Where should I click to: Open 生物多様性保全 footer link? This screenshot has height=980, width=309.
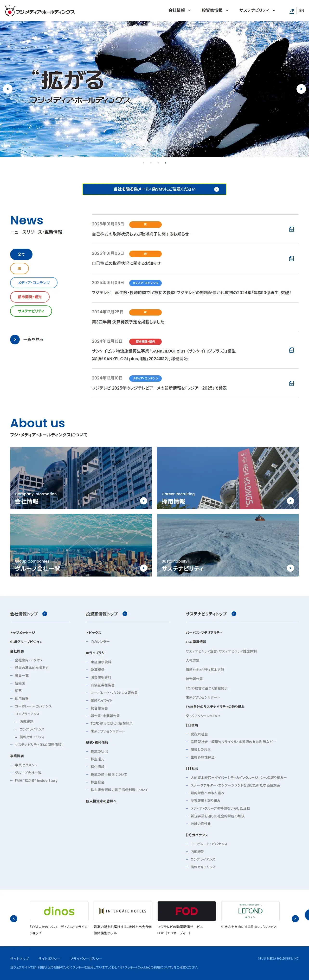(x=202, y=757)
